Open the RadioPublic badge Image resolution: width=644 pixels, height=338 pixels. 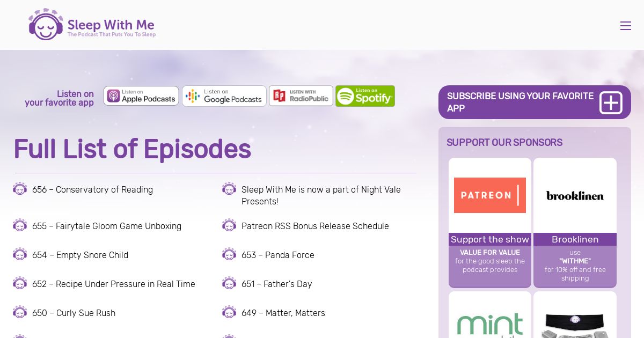(x=301, y=95)
